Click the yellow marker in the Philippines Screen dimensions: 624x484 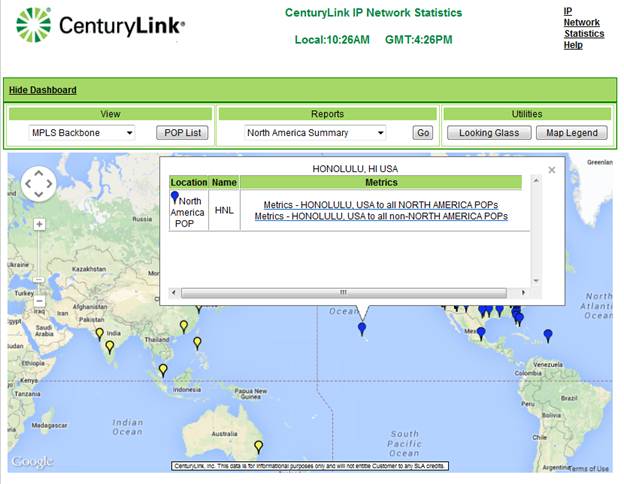tap(197, 343)
